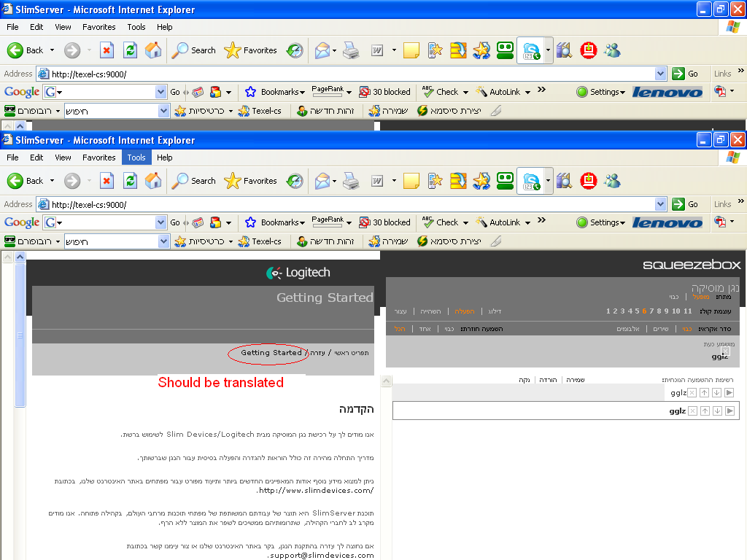Open the Help menu in the front window
747x560 pixels.
click(165, 157)
